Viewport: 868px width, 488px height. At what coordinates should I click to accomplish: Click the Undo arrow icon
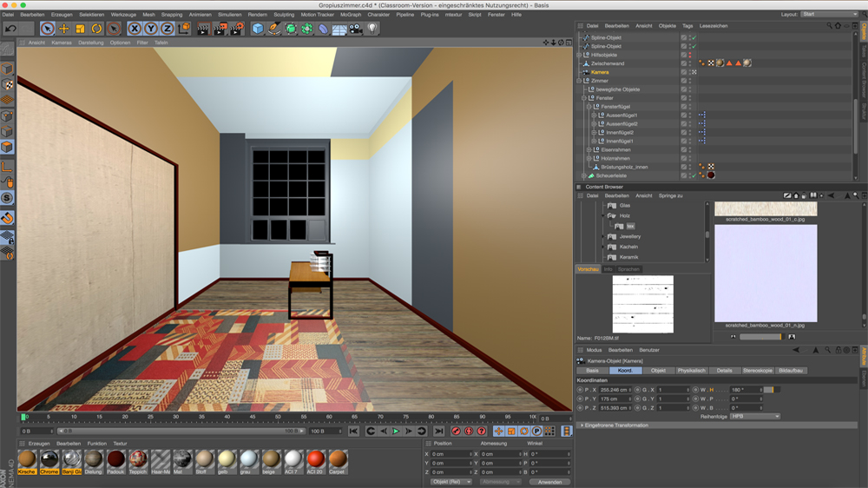(10, 29)
